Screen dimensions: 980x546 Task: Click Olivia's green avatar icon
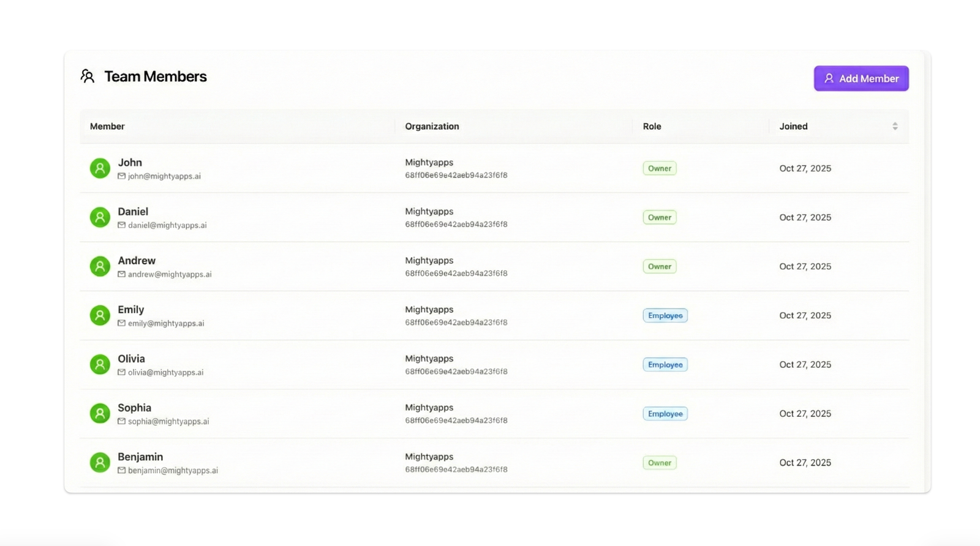(100, 364)
